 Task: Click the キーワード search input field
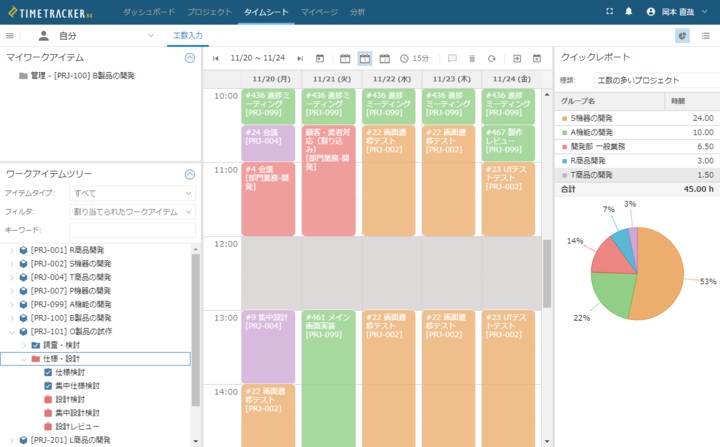132,230
